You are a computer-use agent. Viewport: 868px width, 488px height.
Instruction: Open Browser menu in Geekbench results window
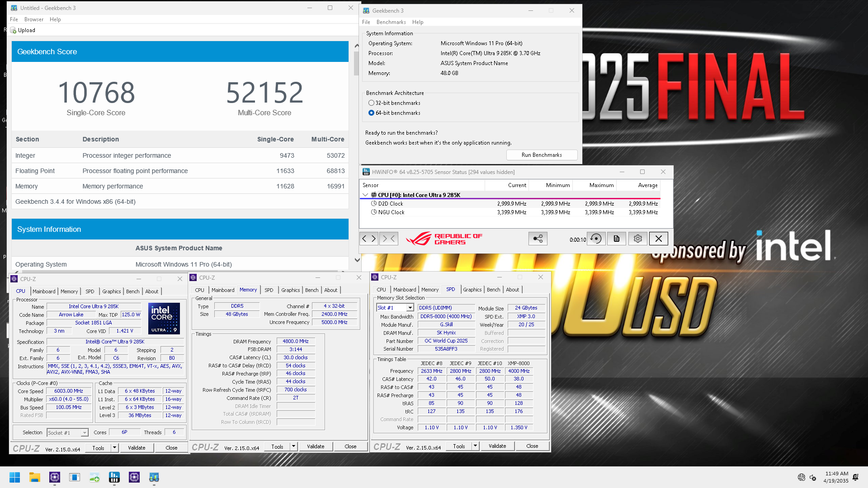pos(34,19)
